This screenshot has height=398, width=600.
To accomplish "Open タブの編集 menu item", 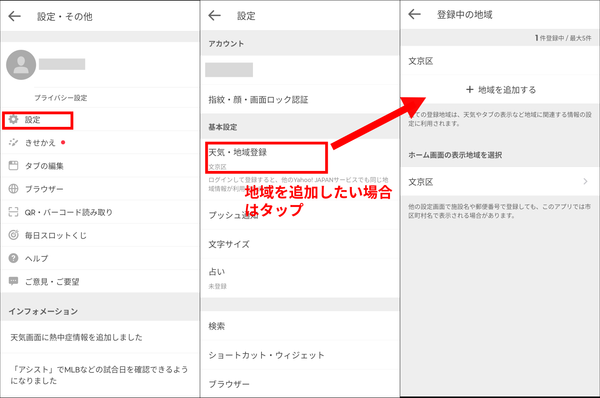I will click(x=99, y=166).
